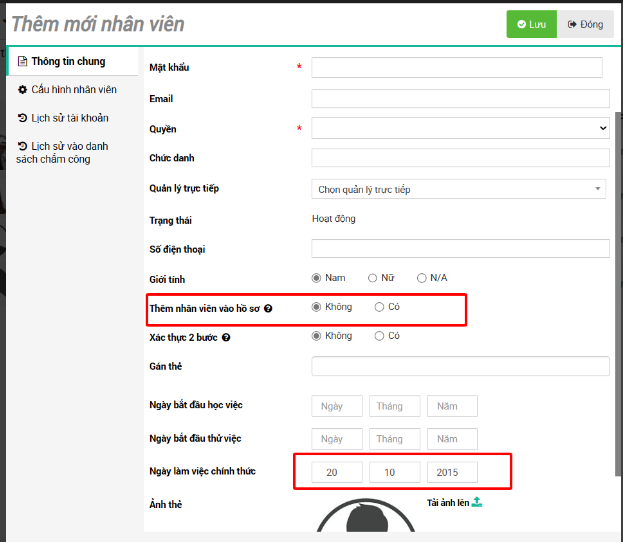Screen dimensions: 625x546
Task: Expand the Chọn quản lý trực tiếp dropdown
Action: pos(459,189)
